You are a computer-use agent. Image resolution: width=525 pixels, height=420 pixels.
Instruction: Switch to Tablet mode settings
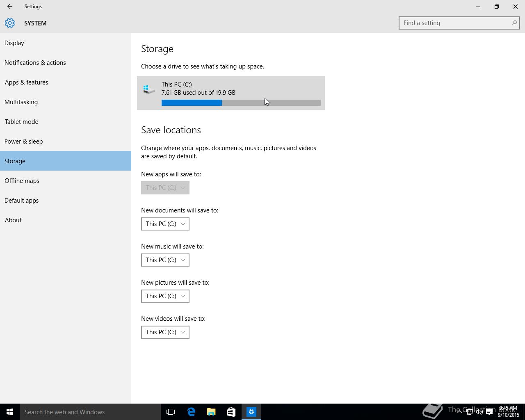coord(66,121)
